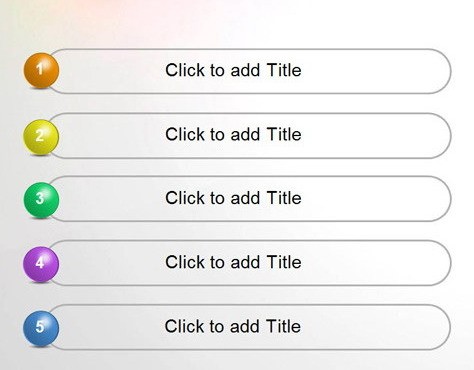Select the yellow ball numbered 2
Image resolution: width=474 pixels, height=370 pixels.
pyautogui.click(x=41, y=137)
